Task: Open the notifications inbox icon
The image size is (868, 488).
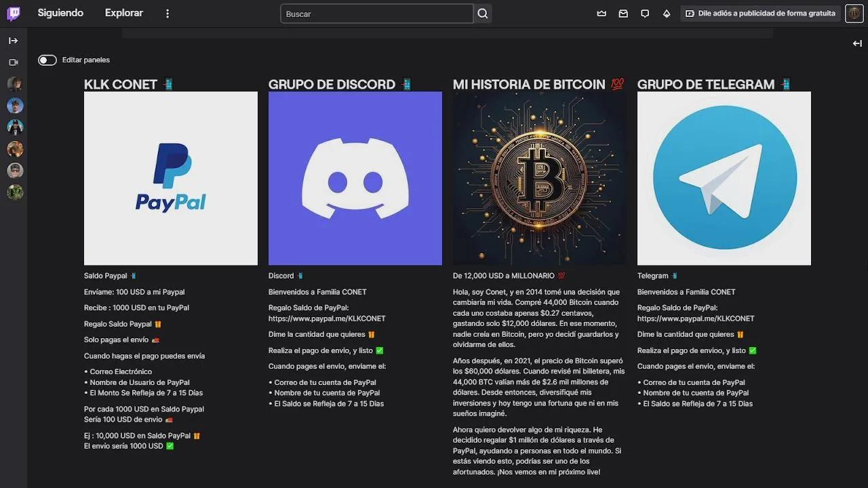Action: (623, 14)
